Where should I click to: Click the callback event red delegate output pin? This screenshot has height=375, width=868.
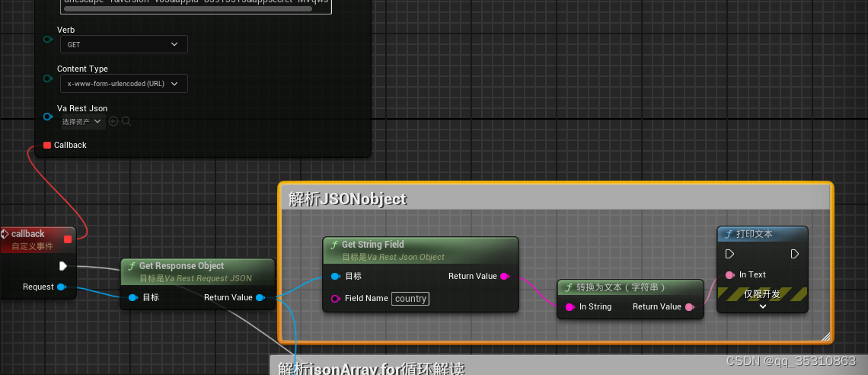pyautogui.click(x=68, y=239)
